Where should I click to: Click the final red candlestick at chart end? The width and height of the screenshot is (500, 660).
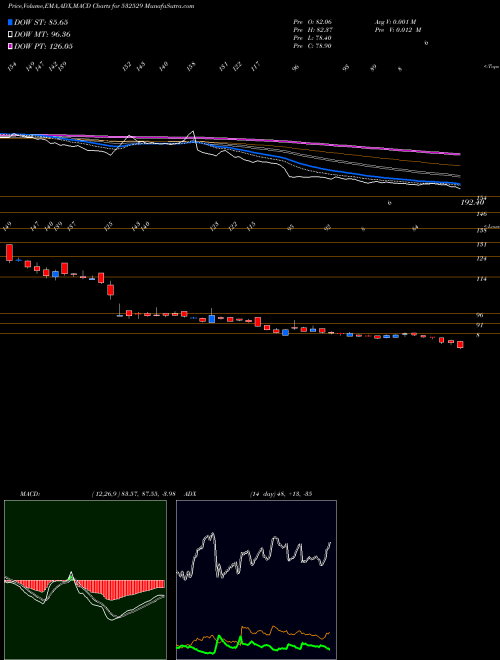[x=460, y=345]
